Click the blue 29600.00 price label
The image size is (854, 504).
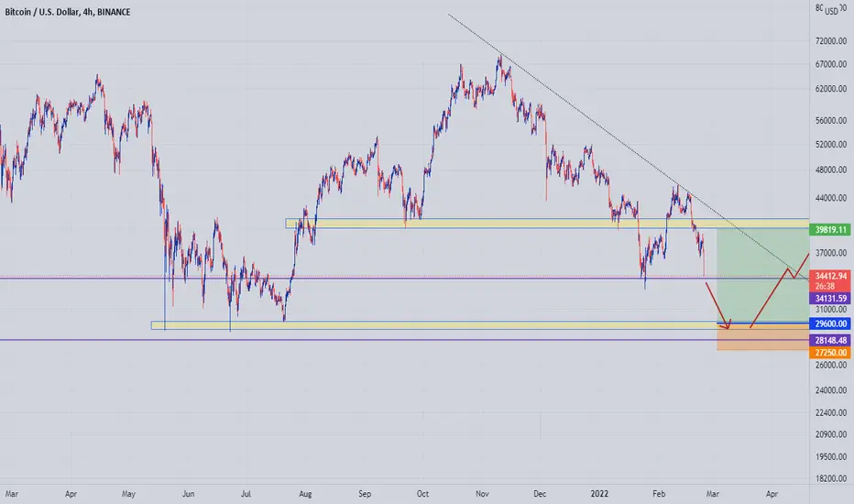[x=830, y=323]
